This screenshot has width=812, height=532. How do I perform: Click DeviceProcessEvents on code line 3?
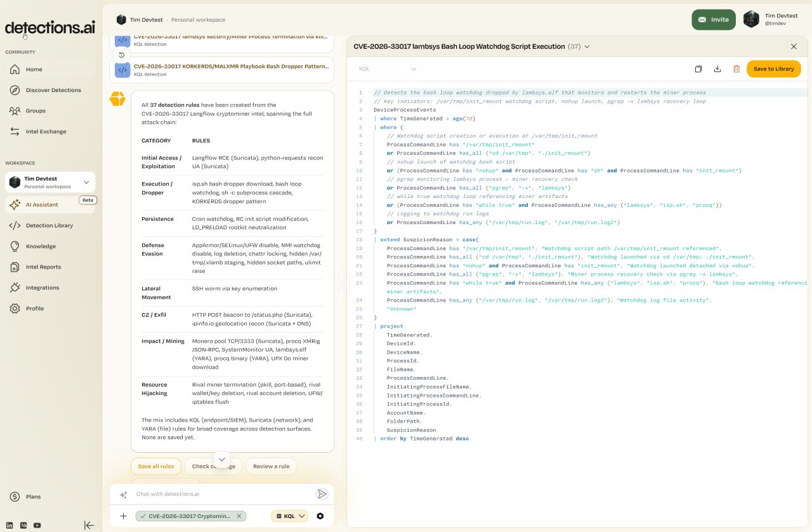click(x=405, y=110)
